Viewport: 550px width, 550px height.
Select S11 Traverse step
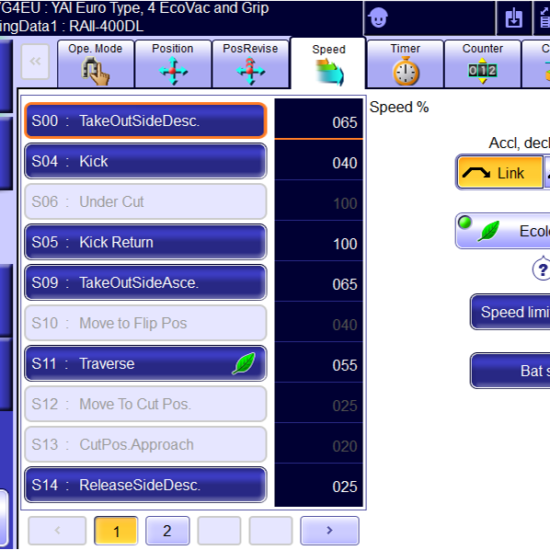click(146, 364)
